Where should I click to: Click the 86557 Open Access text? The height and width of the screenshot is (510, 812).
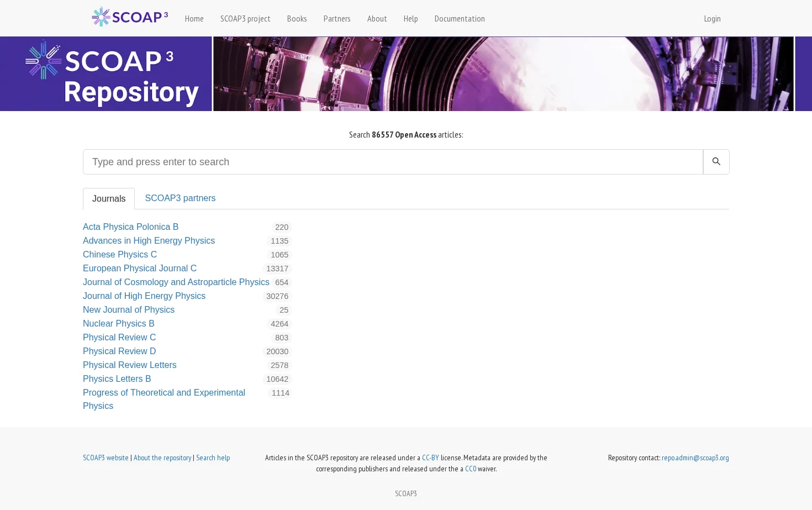coord(404,135)
